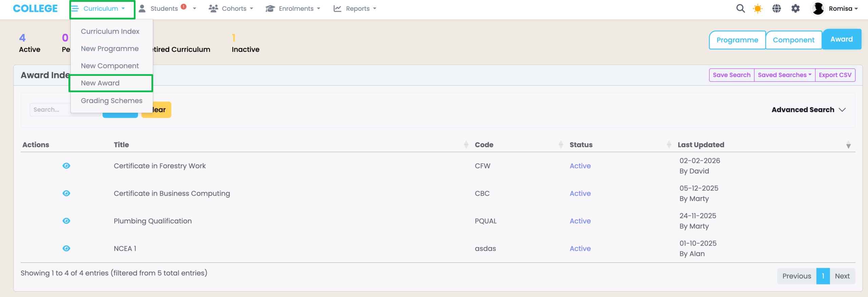Expand the Advanced Search panel

[808, 110]
